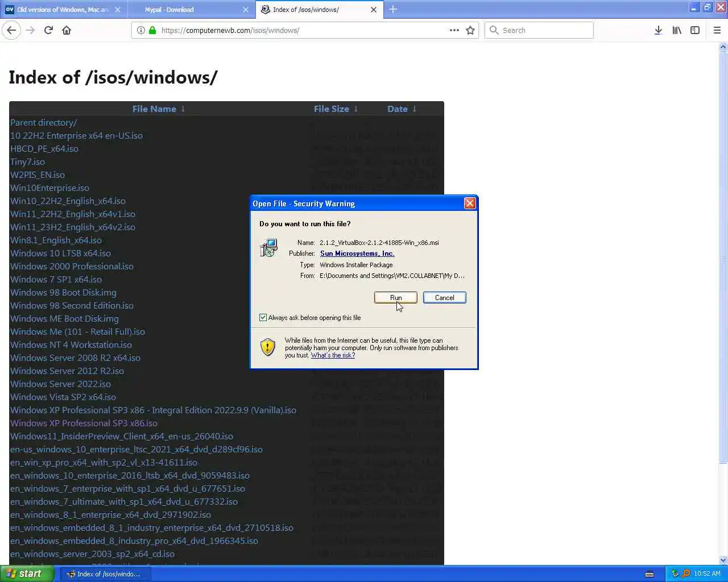Open 'Parent directory/' link
The width and height of the screenshot is (728, 582).
pos(43,122)
